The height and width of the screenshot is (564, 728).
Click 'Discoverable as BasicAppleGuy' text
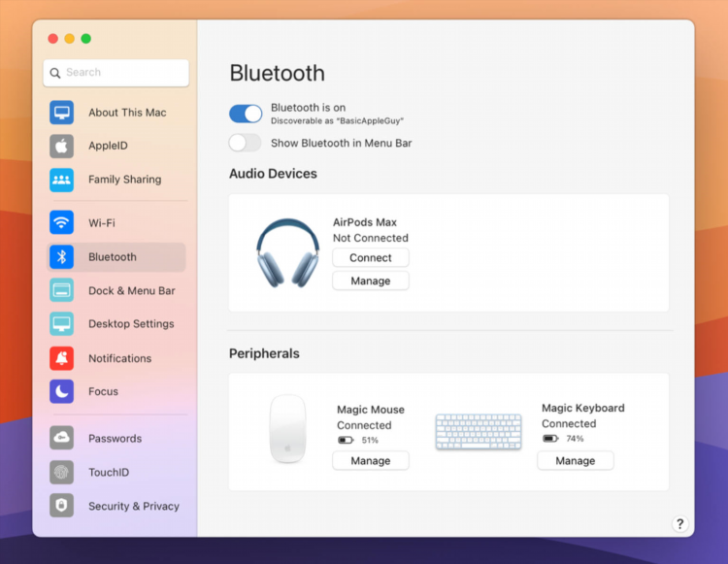(x=337, y=121)
